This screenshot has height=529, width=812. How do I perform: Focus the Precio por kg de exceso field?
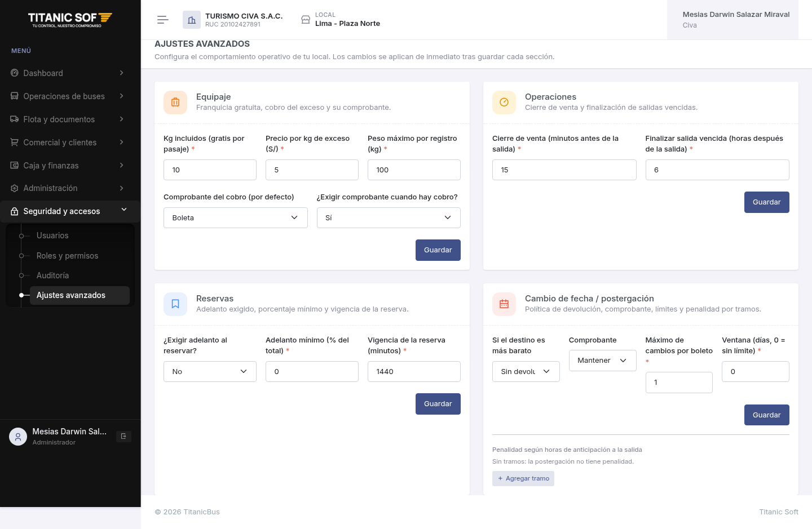(x=312, y=170)
